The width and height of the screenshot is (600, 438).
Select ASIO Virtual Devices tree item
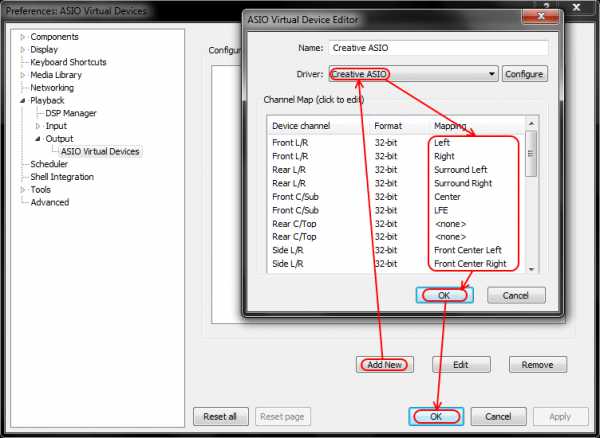coord(100,151)
